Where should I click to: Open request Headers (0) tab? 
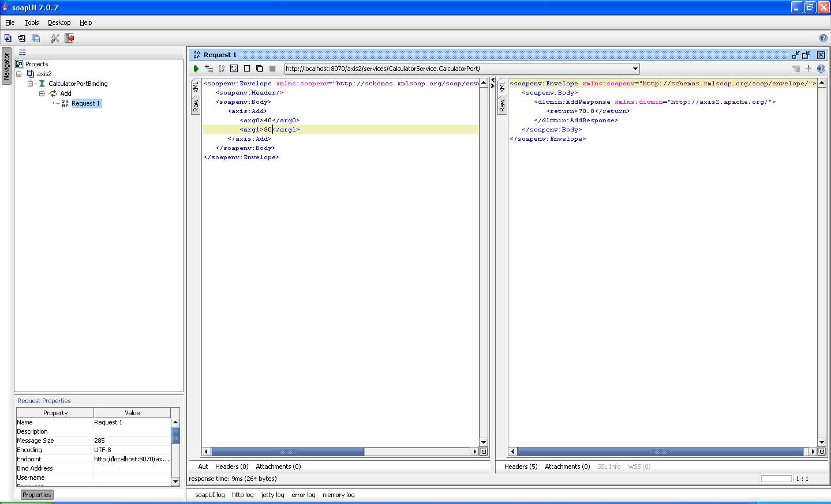[x=231, y=467]
